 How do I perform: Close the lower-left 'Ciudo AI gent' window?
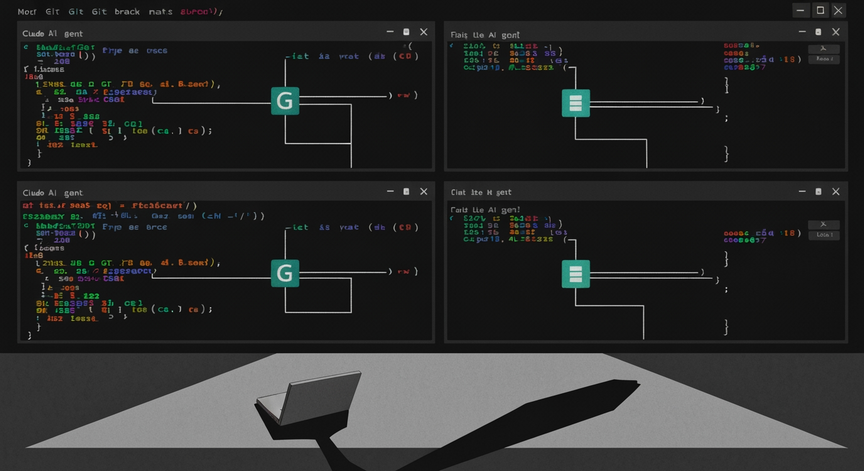coord(424,191)
